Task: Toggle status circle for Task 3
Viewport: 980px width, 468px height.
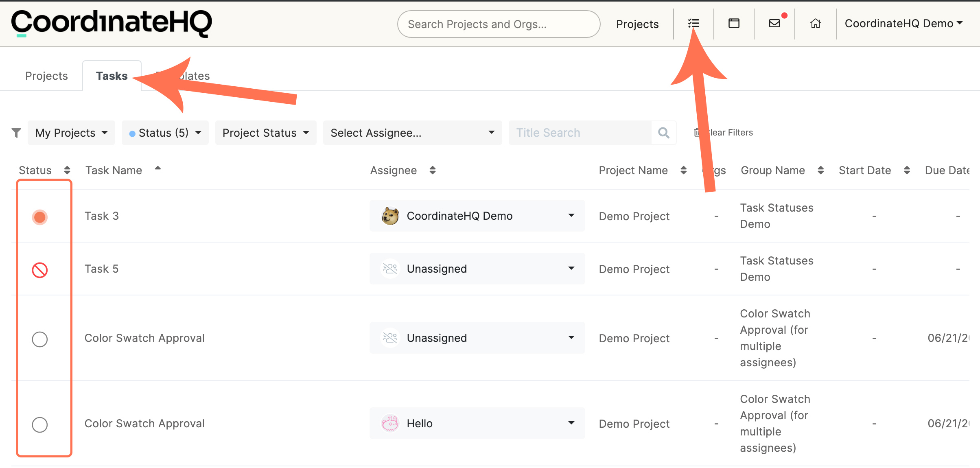Action: pos(40,217)
